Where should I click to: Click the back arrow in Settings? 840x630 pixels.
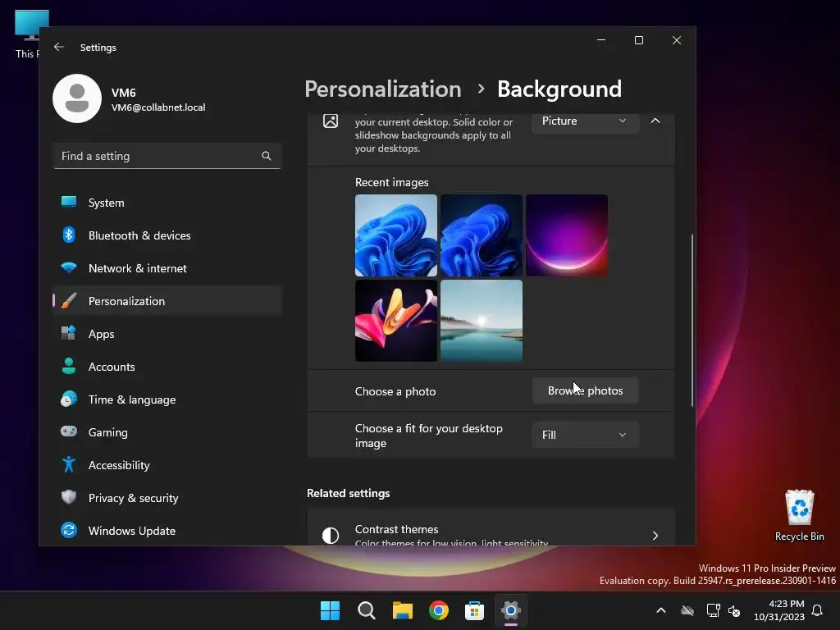[59, 47]
